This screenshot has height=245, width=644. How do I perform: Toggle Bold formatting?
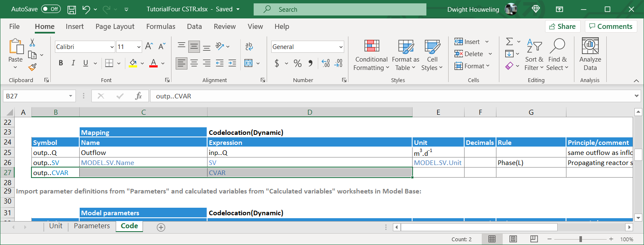click(x=61, y=63)
